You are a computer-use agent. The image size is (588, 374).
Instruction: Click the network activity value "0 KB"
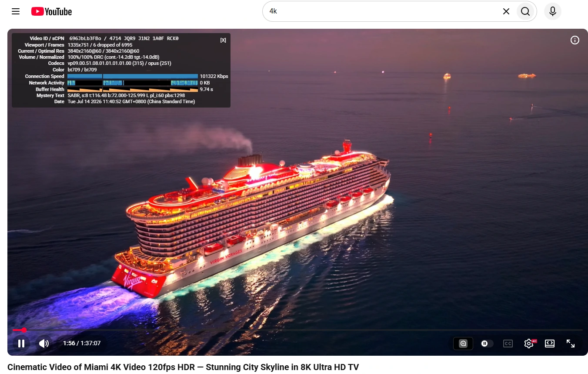205,83
